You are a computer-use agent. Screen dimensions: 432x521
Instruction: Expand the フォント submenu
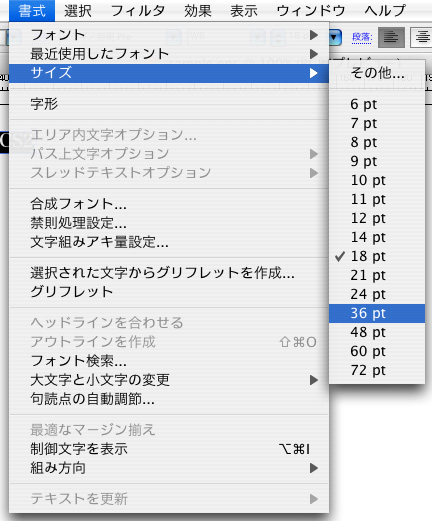(169, 35)
